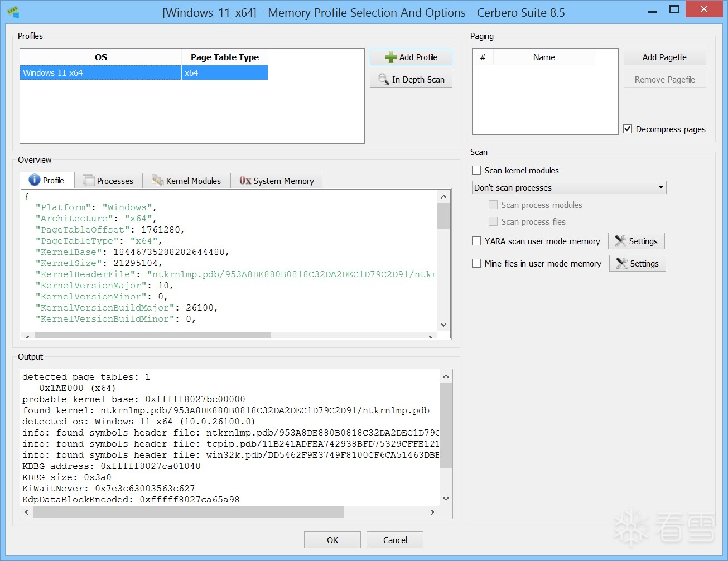Enable Mine files in user mode memory
The height and width of the screenshot is (561, 728).
476,263
